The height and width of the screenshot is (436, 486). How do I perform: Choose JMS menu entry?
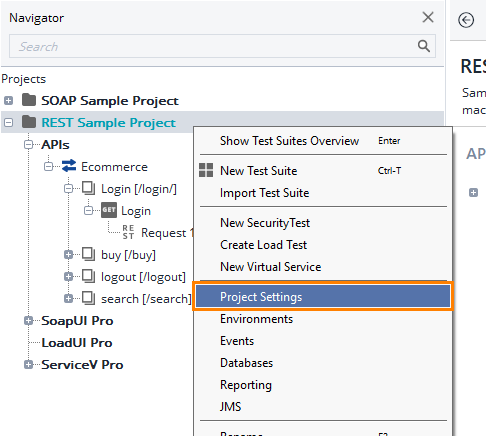(323, 407)
